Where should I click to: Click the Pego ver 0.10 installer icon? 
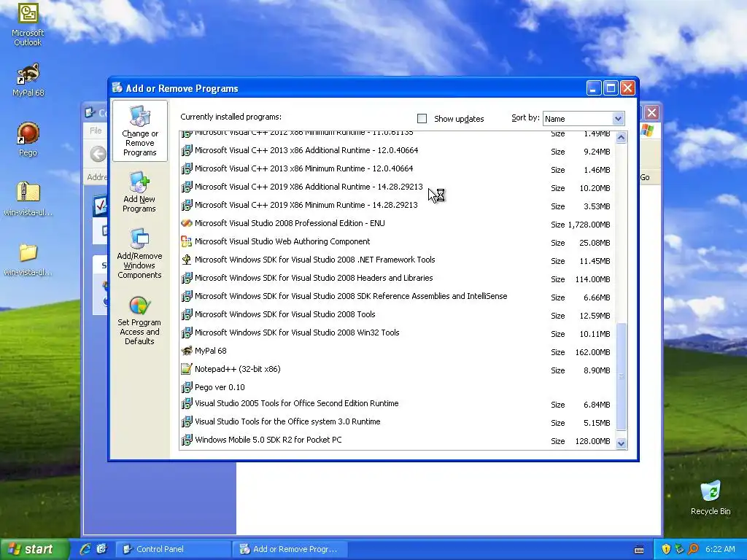pos(186,387)
